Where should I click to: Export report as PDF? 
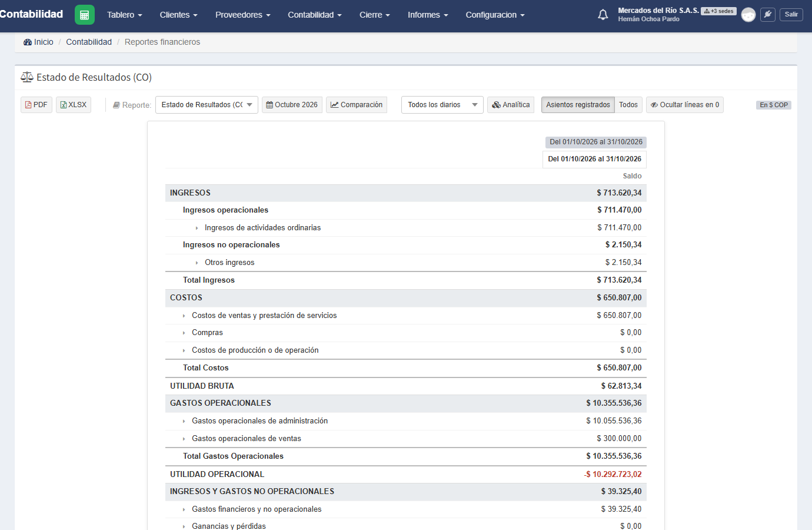[36, 105]
